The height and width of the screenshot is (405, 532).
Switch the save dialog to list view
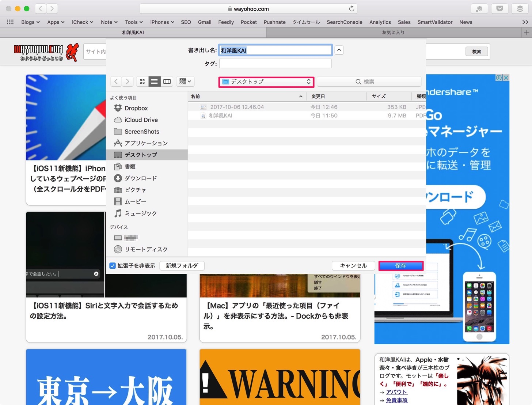coord(155,82)
